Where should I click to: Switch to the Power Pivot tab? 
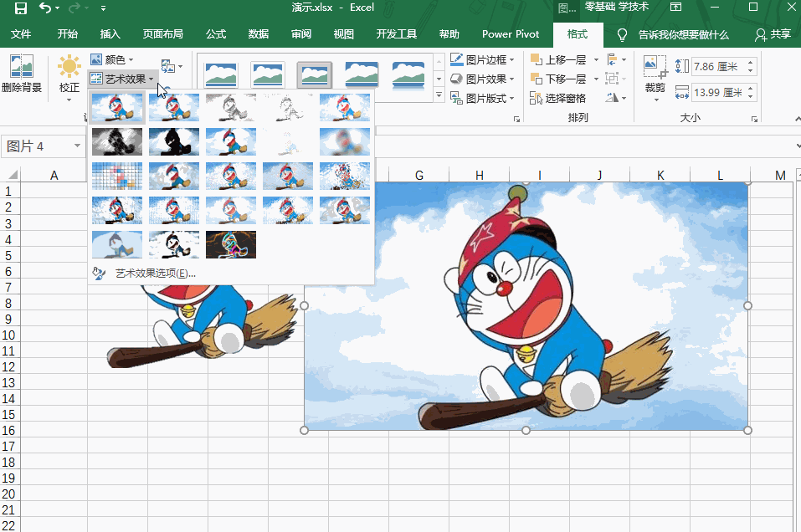511,34
